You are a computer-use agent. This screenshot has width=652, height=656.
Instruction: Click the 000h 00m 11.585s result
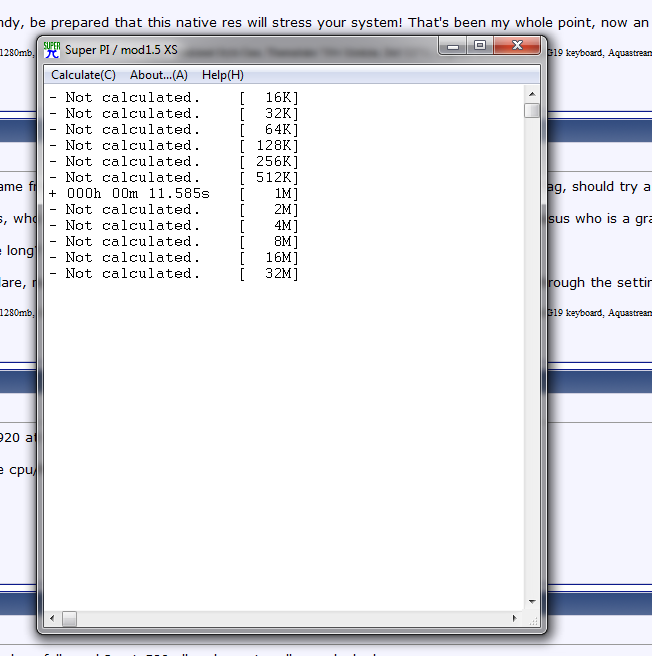[x=138, y=193]
